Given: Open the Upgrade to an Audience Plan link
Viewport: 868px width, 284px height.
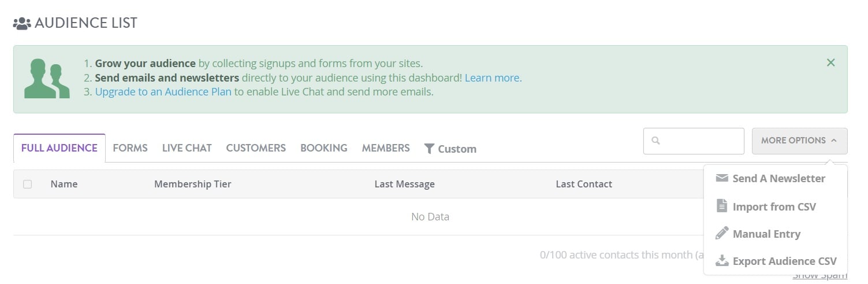Looking at the screenshot, I should [x=163, y=91].
